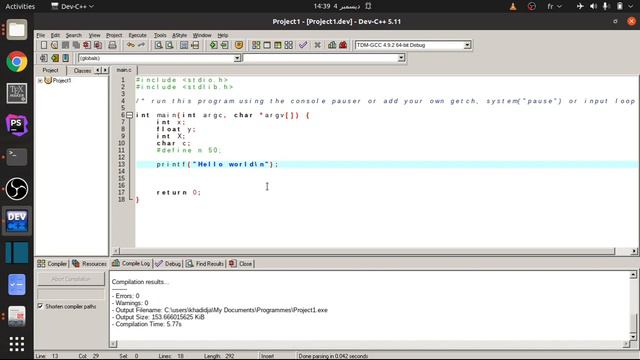Viewport: 640px width, 360px height.
Task: Click the Abort Compilation button
Action: pyautogui.click(x=71, y=279)
